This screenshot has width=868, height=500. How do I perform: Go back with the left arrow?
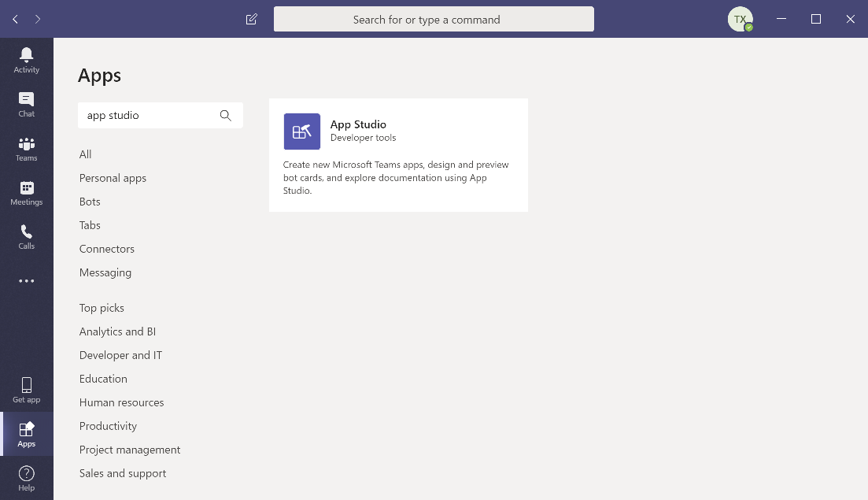(16, 20)
